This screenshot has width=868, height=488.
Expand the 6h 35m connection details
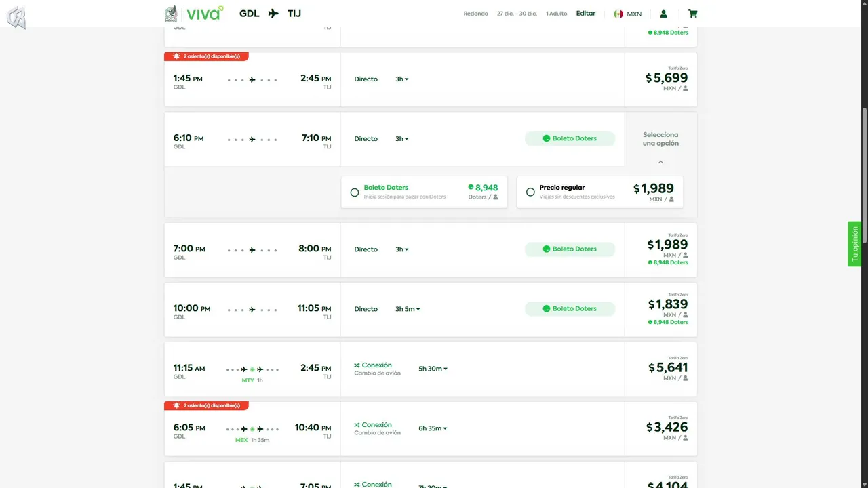point(433,428)
